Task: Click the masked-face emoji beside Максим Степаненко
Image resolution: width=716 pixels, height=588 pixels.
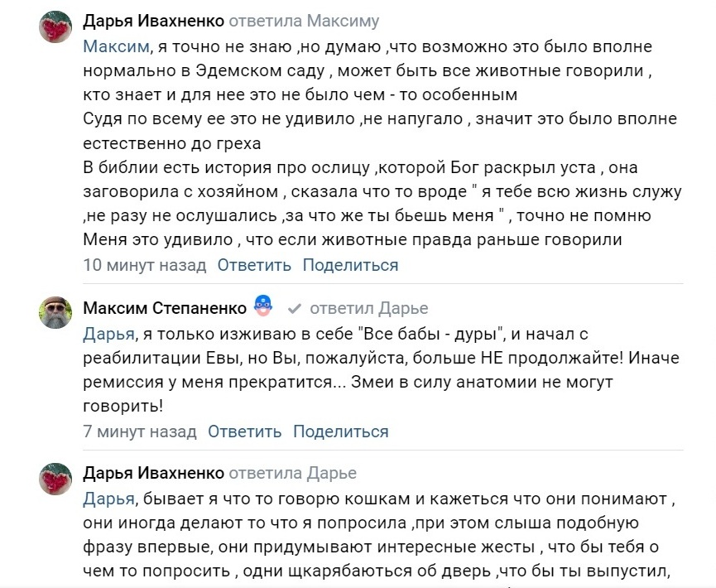Action: point(263,306)
